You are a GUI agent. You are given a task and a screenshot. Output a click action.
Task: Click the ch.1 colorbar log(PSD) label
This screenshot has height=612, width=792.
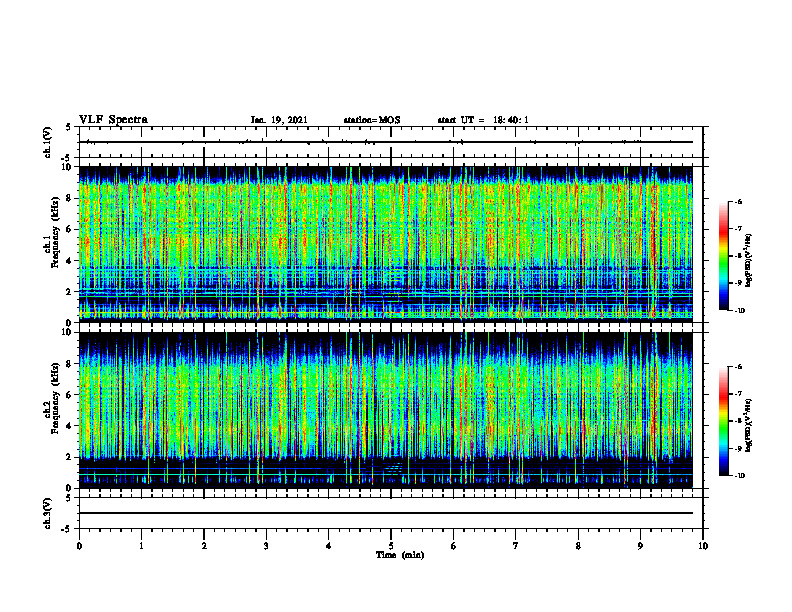click(750, 260)
